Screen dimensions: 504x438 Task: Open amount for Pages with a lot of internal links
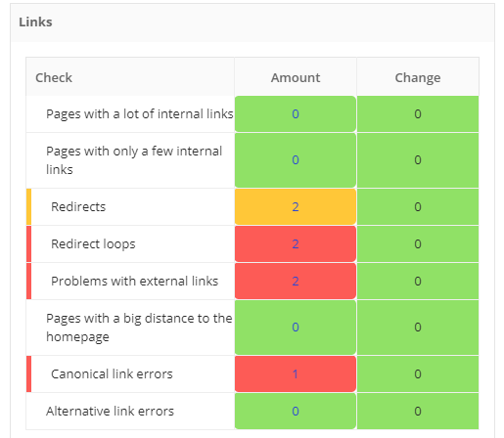(296, 114)
